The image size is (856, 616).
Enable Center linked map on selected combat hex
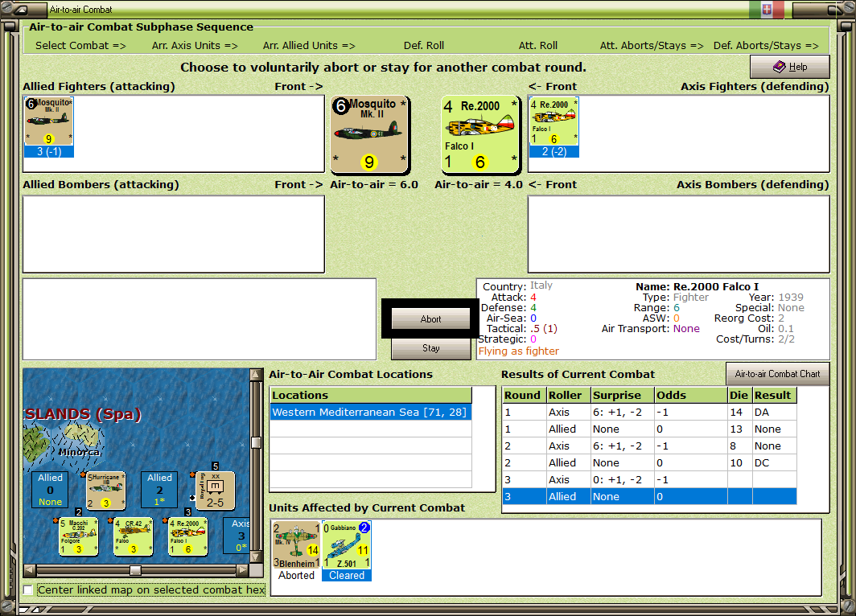[x=28, y=589]
